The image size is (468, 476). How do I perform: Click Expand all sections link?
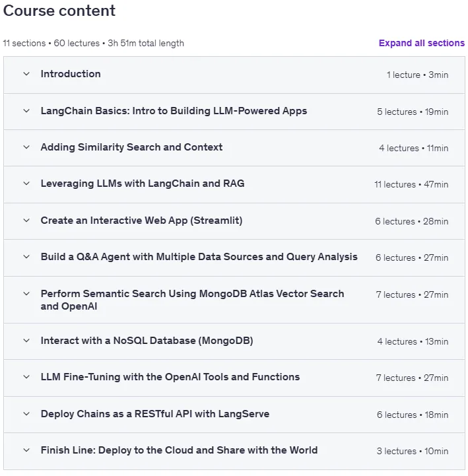pyautogui.click(x=422, y=43)
